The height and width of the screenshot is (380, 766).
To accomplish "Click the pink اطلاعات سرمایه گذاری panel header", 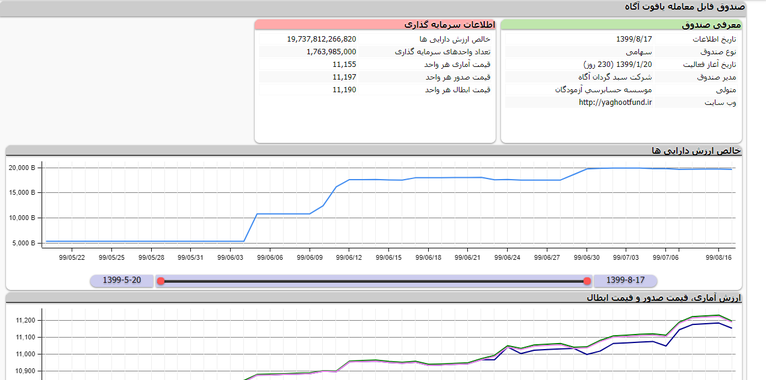I will click(x=375, y=24).
